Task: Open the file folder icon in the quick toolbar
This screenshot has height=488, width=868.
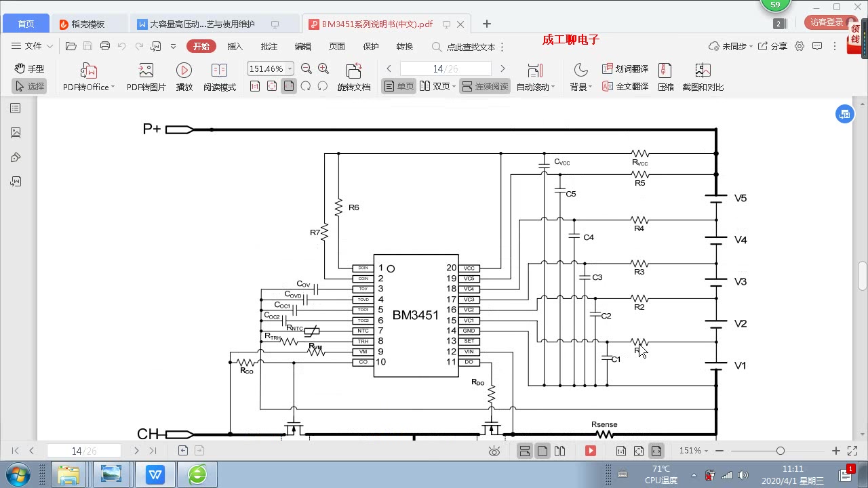Action: click(71, 46)
